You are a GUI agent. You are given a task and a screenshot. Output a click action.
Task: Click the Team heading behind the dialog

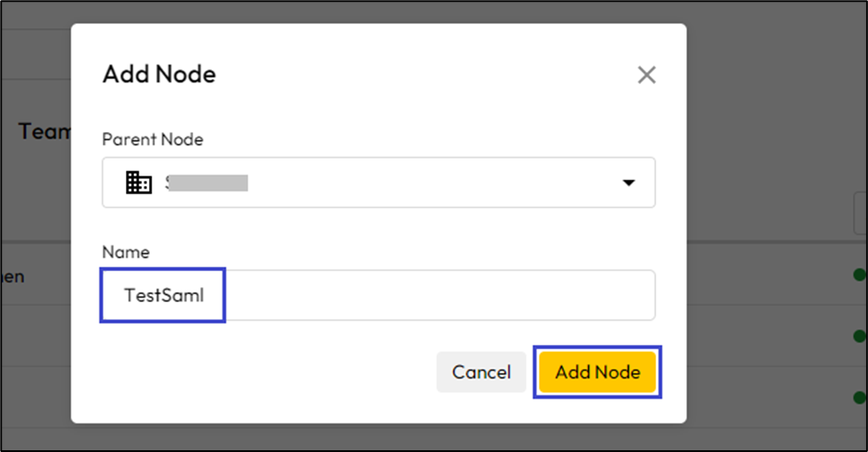[44, 132]
